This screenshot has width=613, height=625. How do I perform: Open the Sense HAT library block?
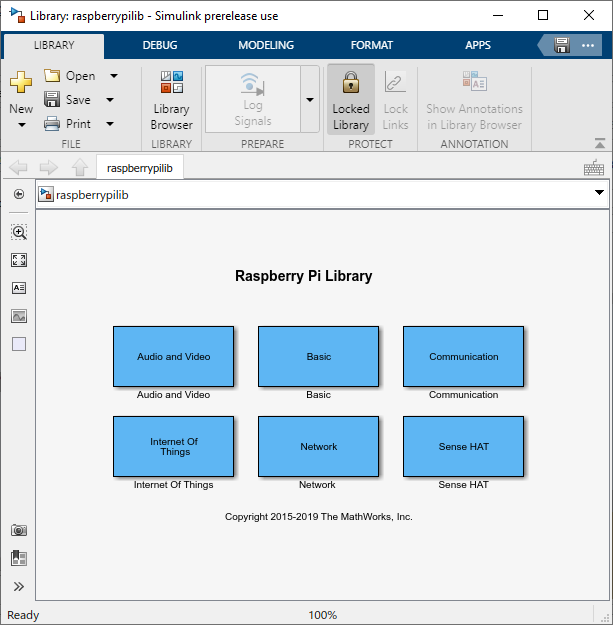[x=463, y=446]
